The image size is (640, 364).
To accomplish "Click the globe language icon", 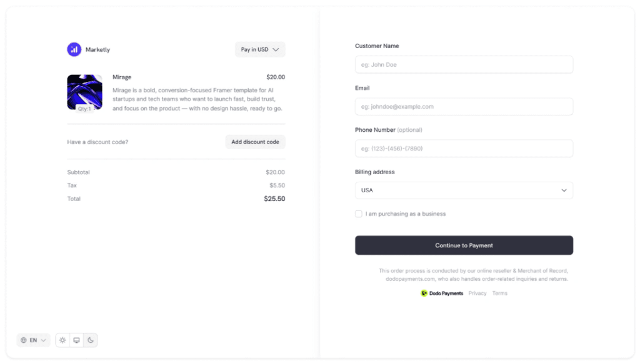I will (x=24, y=340).
